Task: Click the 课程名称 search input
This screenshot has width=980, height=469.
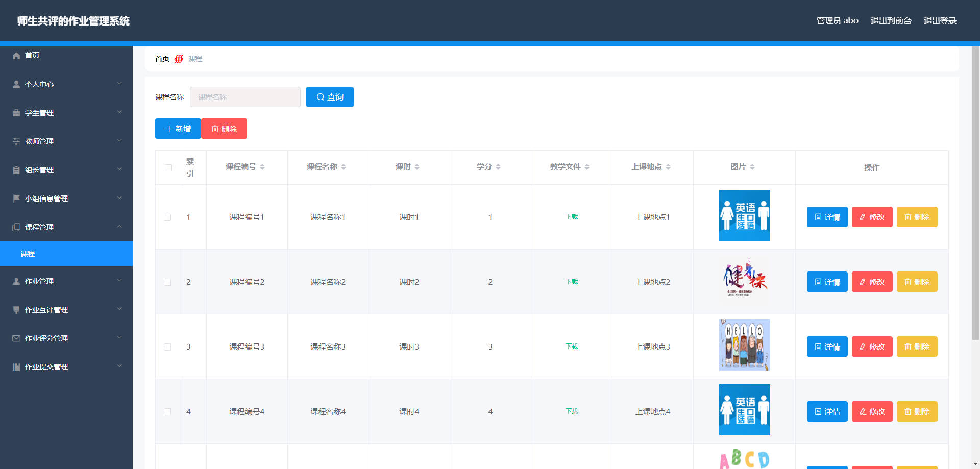Action: coord(245,97)
